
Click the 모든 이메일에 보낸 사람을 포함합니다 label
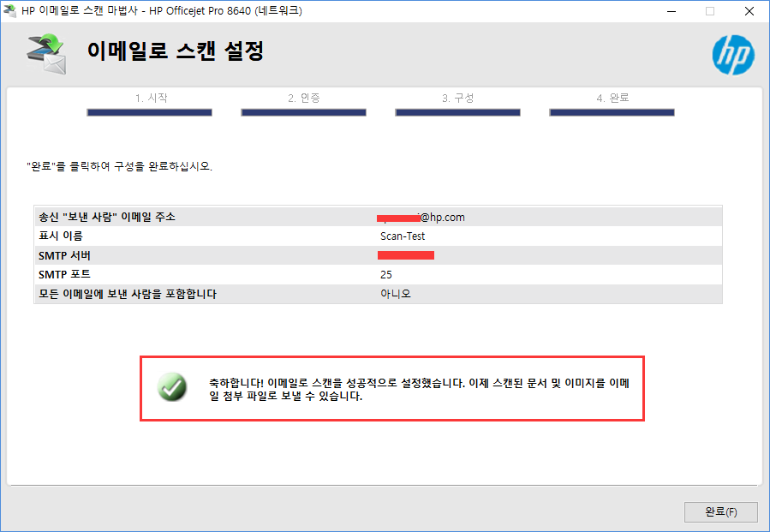point(128,294)
